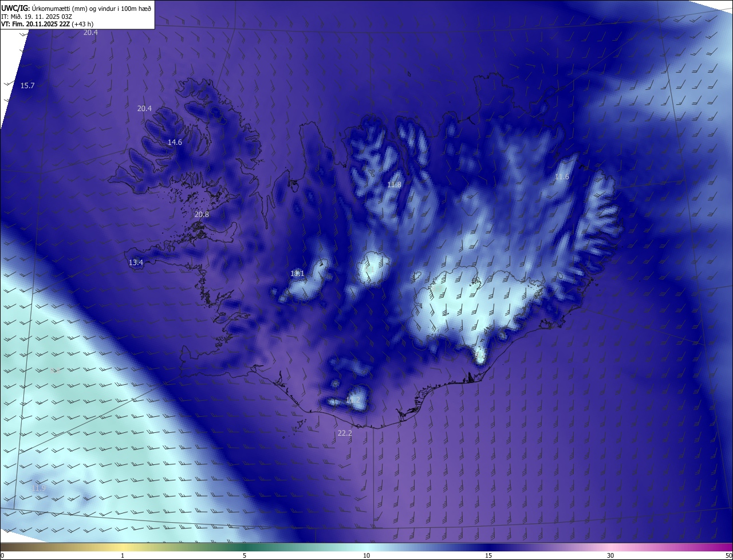Select the 11.6 value in northeast Iceland
The width and height of the screenshot is (733, 560).
click(562, 177)
